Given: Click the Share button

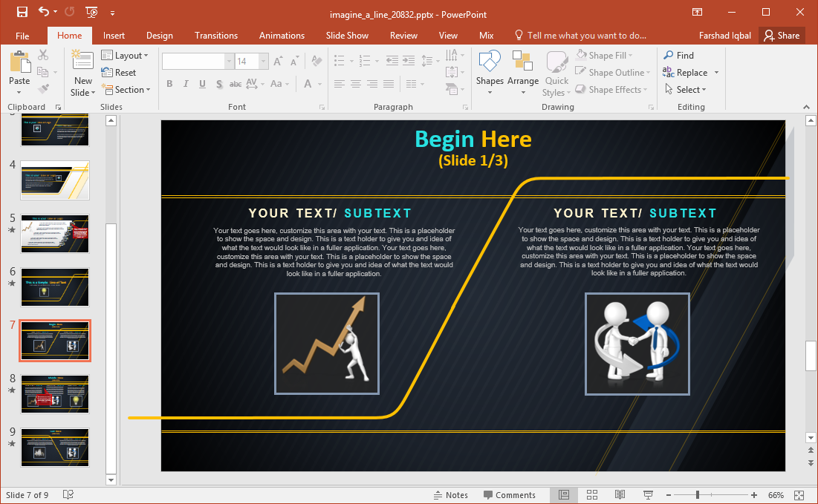Looking at the screenshot, I should coord(782,35).
